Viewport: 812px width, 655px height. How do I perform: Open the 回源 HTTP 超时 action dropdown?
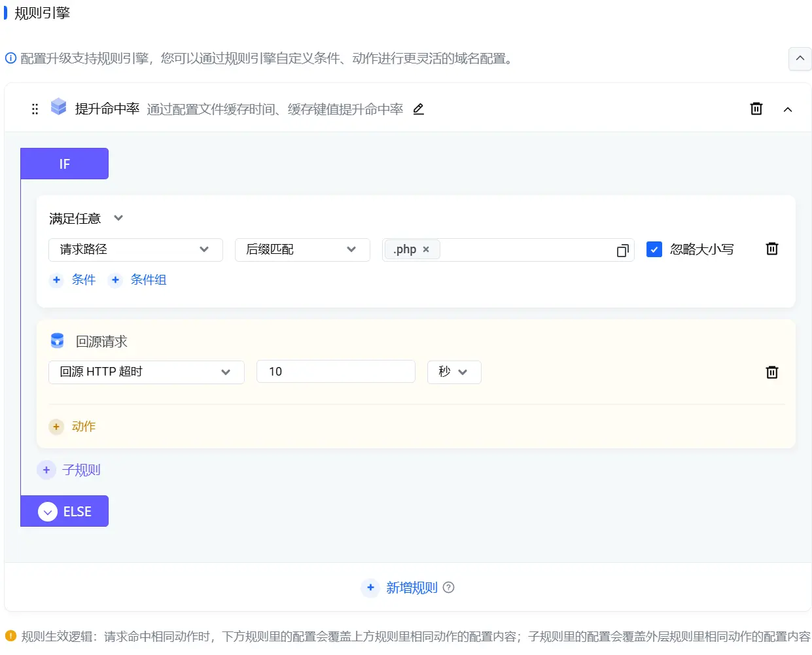[147, 372]
